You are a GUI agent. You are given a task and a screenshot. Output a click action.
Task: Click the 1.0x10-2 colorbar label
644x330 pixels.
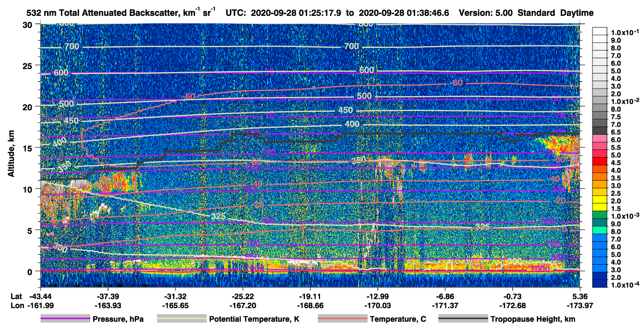pyautogui.click(x=626, y=101)
